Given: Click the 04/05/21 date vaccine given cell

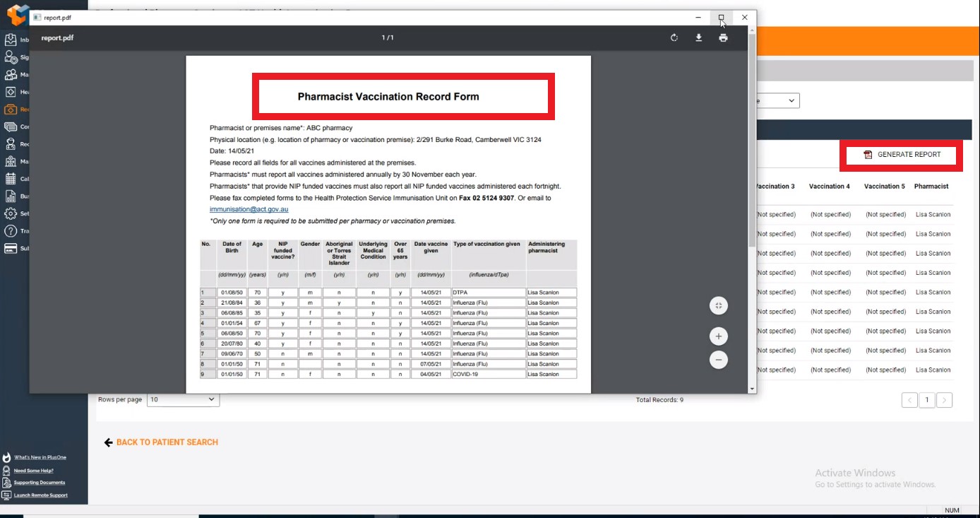Looking at the screenshot, I should (x=431, y=375).
